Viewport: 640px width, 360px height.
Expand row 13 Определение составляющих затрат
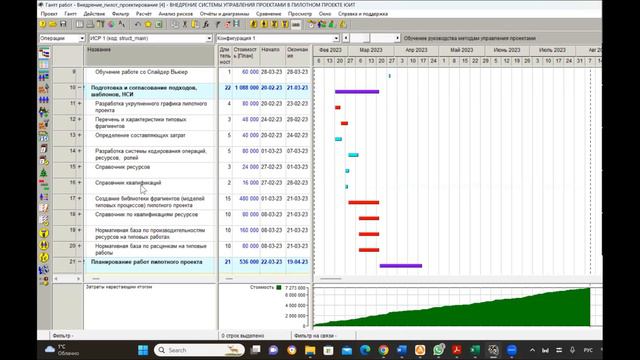pyautogui.click(x=80, y=135)
